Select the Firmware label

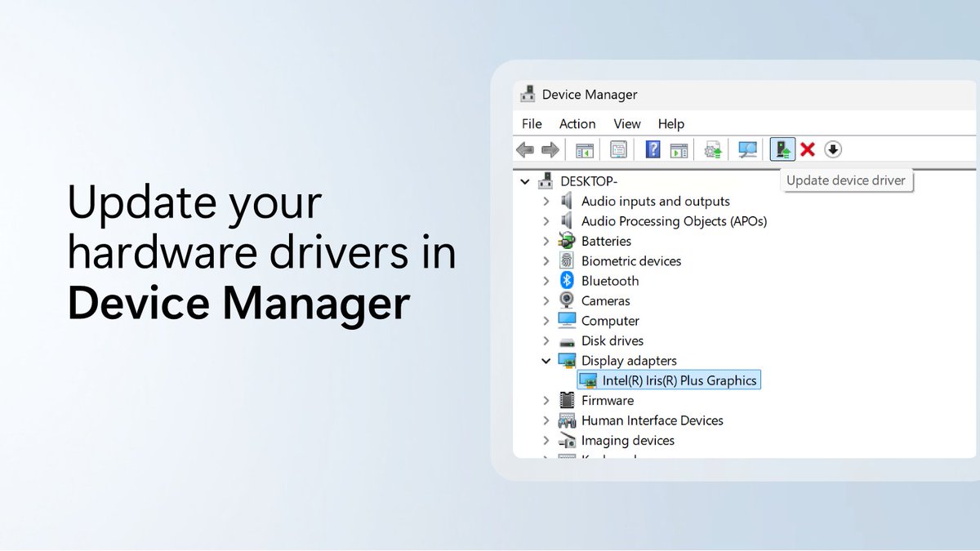pyautogui.click(x=608, y=400)
